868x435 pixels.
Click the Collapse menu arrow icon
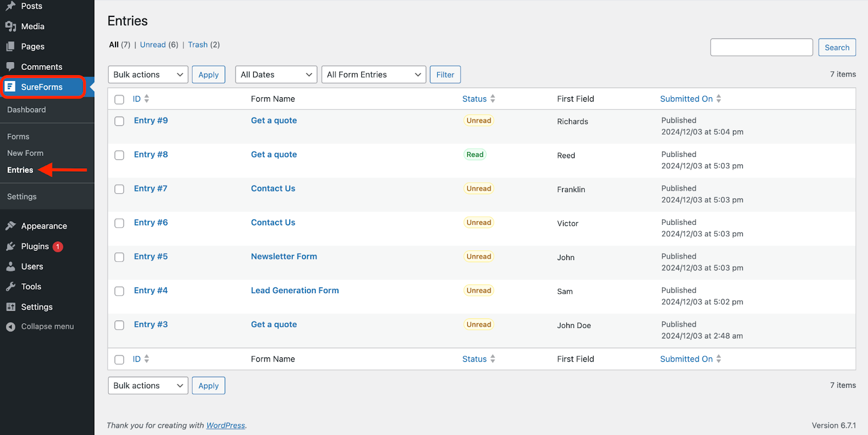point(10,326)
